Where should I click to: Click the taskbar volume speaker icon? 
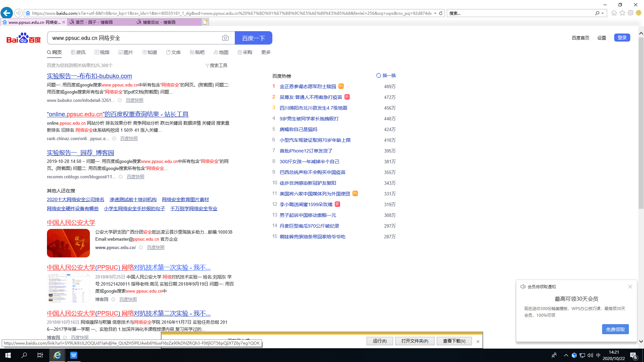(x=590, y=355)
